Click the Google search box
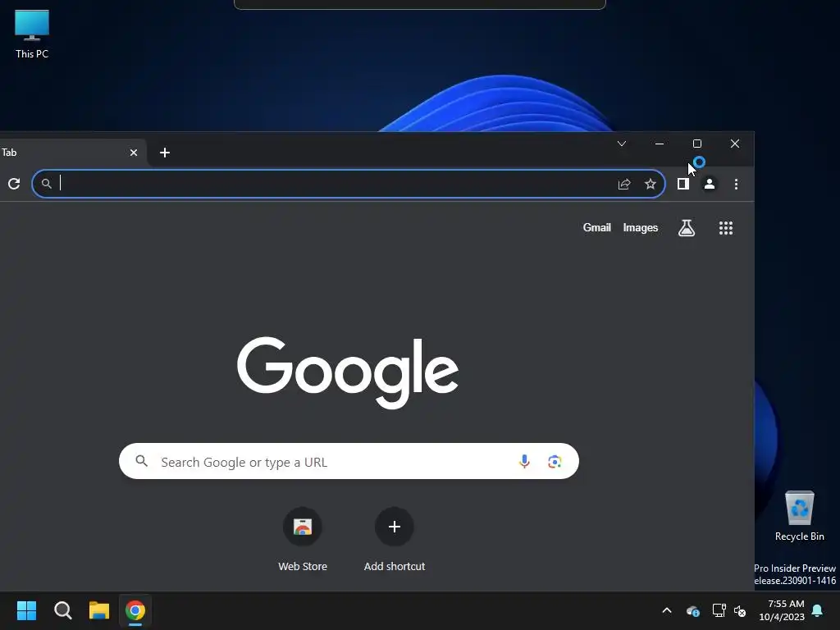Viewport: 840px width, 630px height. click(x=349, y=461)
